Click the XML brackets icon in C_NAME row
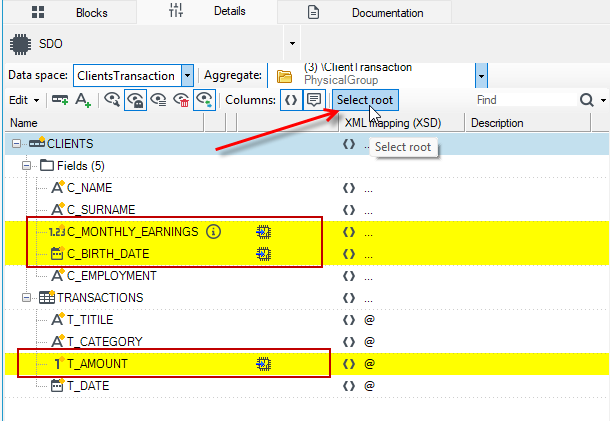 pos(349,188)
